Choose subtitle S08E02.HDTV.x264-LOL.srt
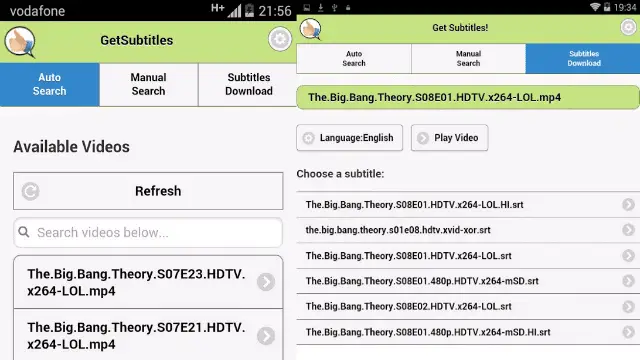Image resolution: width=640 pixels, height=360 pixels. tap(468, 307)
